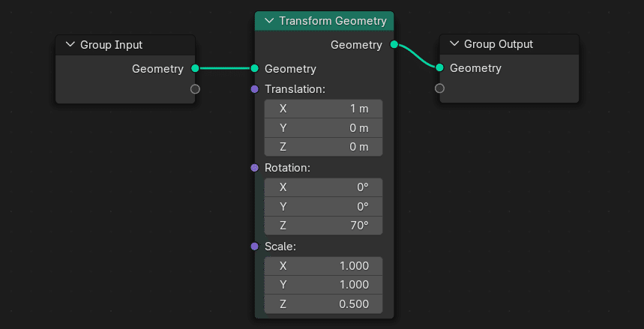Edit Scale Z field showing 0.500

point(323,304)
